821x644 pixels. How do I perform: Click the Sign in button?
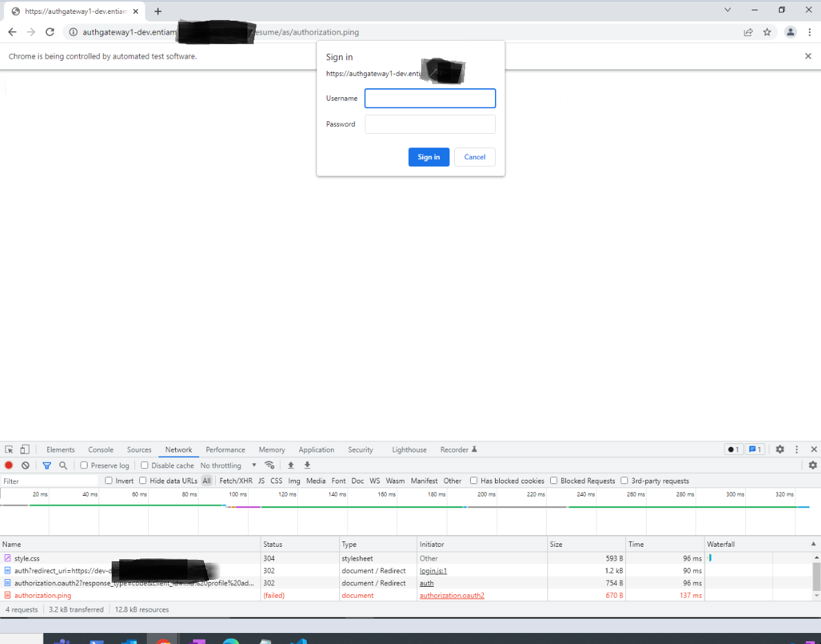(x=429, y=157)
